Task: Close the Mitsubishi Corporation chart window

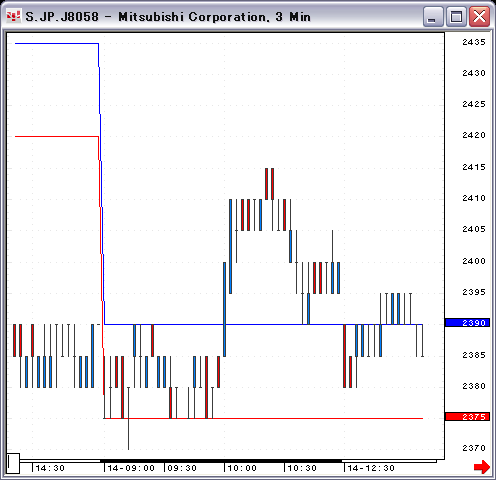Action: click(479, 17)
